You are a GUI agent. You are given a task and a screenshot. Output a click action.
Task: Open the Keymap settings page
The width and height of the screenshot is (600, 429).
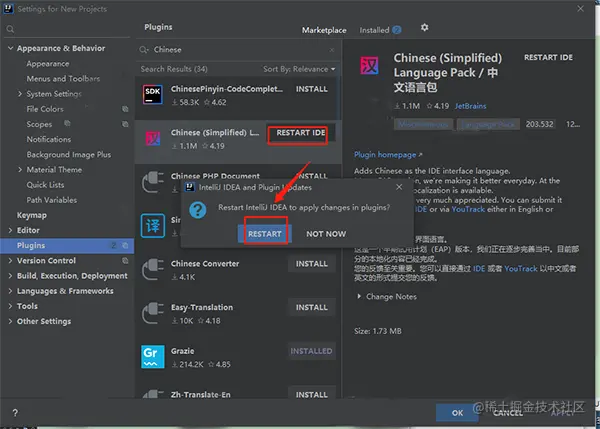click(32, 215)
